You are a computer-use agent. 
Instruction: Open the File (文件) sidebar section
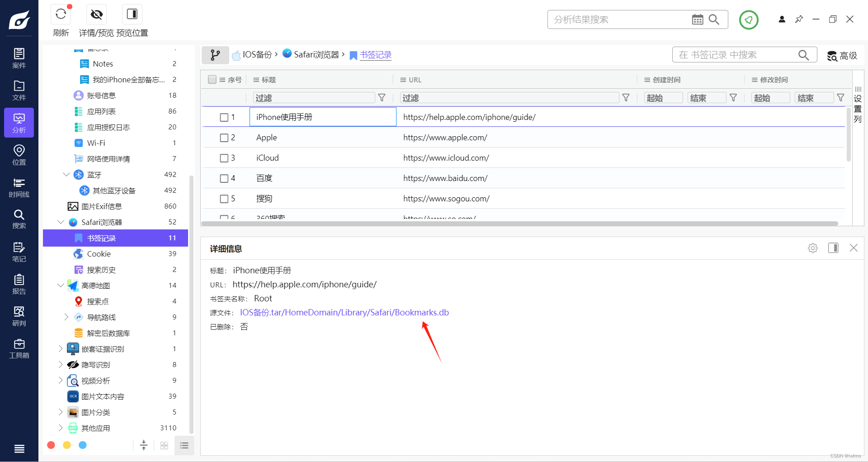[19, 90]
